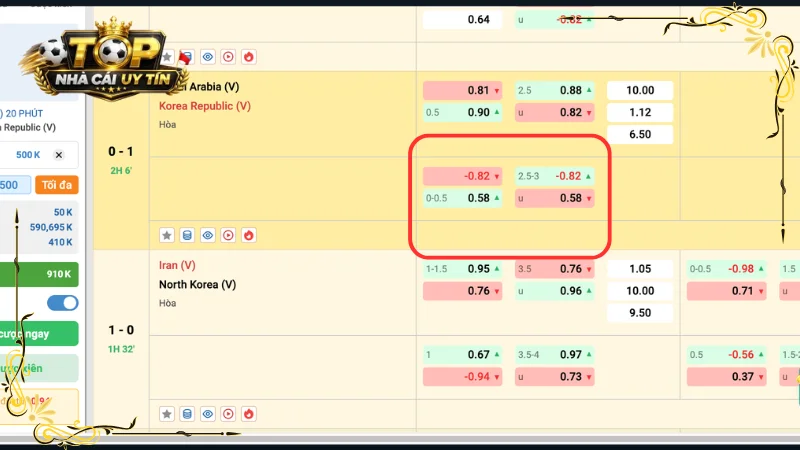Click play icon in the topmost icon row
Viewport: 800px width, 450px height.
coord(228,57)
